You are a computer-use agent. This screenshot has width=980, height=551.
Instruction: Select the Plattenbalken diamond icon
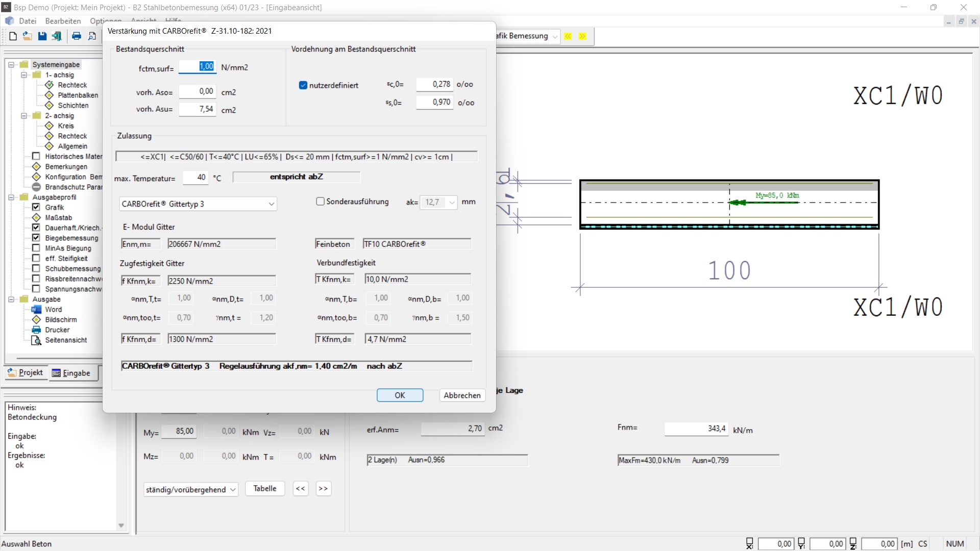(x=50, y=95)
